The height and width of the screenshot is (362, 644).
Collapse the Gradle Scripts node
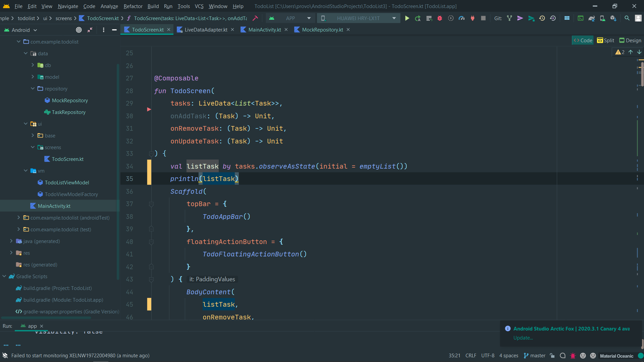tap(4, 276)
